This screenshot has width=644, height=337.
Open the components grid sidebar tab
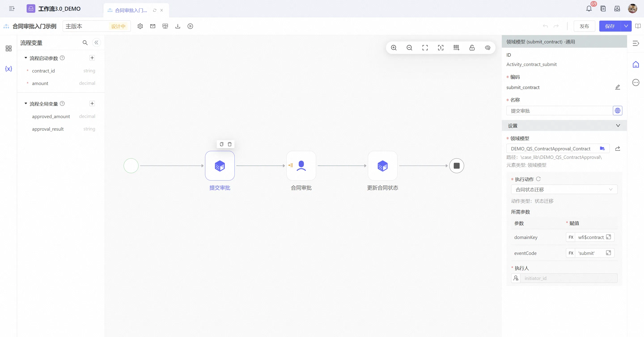coord(8,48)
